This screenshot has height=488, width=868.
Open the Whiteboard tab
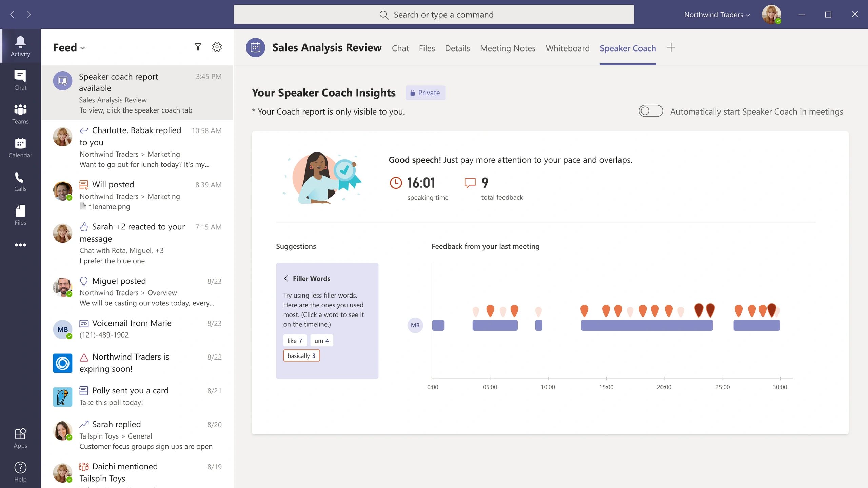[568, 48]
